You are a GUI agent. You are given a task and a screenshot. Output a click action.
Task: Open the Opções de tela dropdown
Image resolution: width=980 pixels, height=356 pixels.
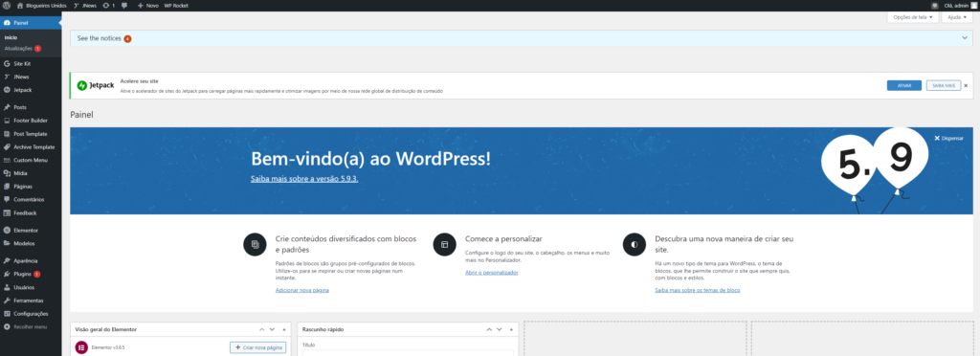coord(912,17)
